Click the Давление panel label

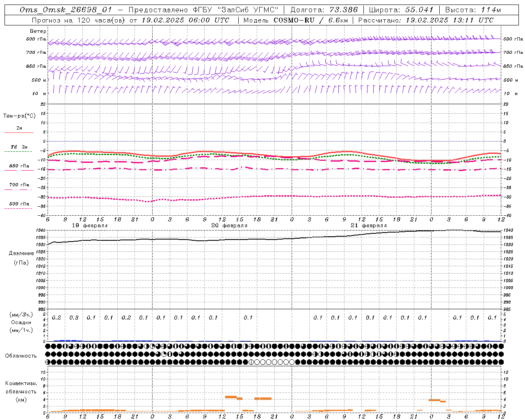[21, 253]
